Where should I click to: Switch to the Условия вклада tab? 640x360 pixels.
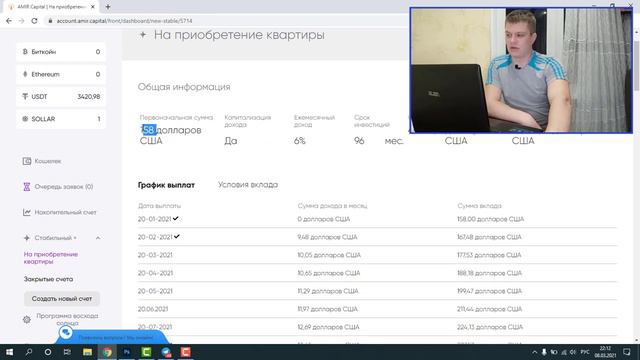[x=248, y=185]
